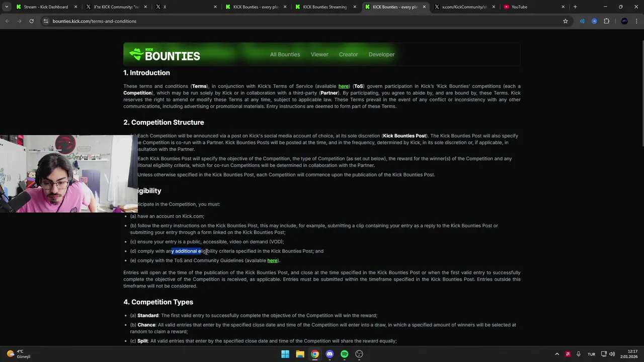Open the volume tray icon
The height and width of the screenshot is (362, 644).
(612, 354)
